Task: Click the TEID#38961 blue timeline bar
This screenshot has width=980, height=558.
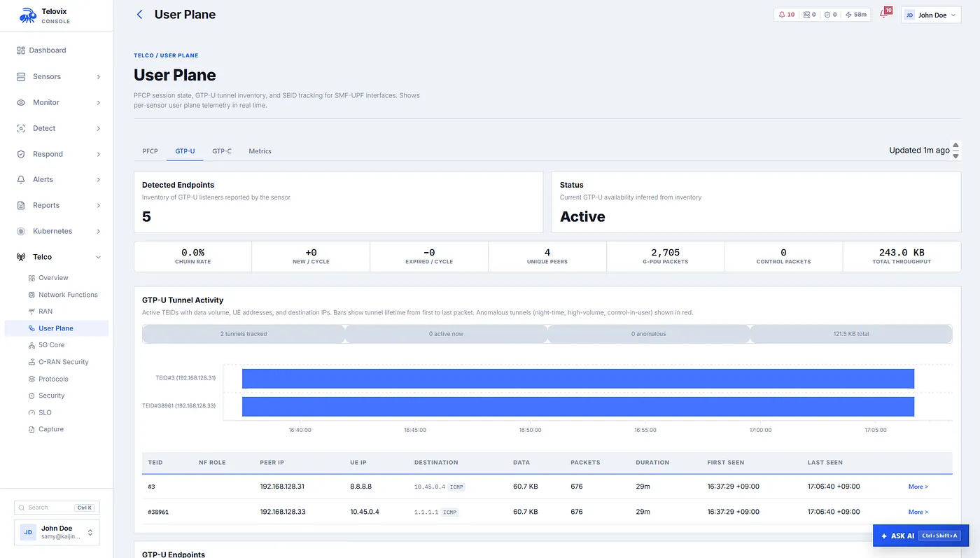Action: tap(578, 407)
